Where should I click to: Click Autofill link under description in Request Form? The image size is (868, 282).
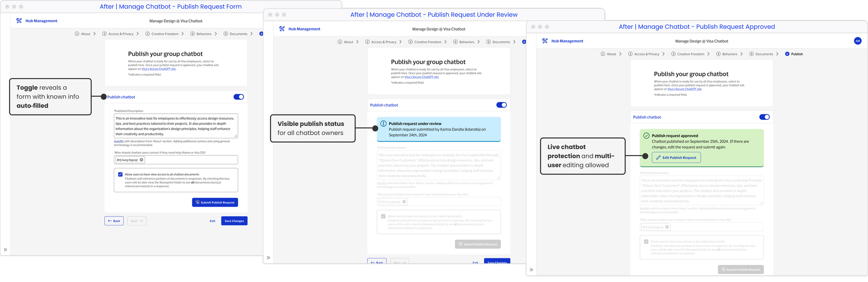(119, 141)
